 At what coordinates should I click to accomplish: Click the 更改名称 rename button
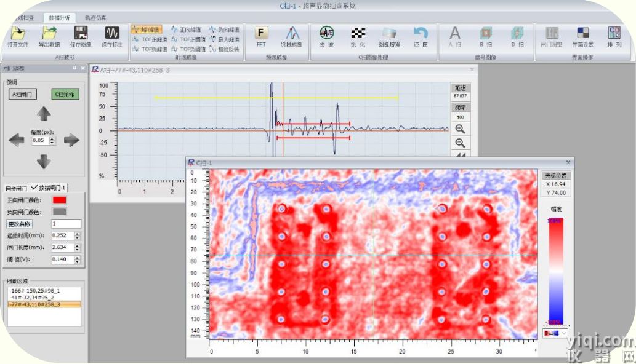point(19,224)
